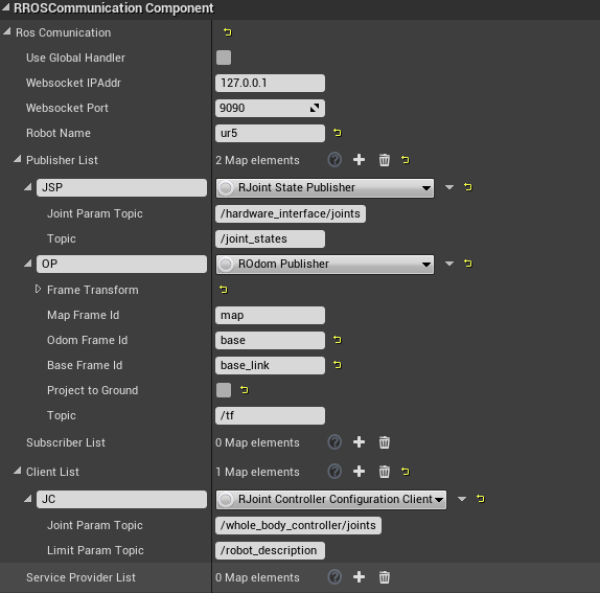Add element to Subscriber List
Image resolution: width=600 pixels, height=593 pixels.
click(359, 442)
